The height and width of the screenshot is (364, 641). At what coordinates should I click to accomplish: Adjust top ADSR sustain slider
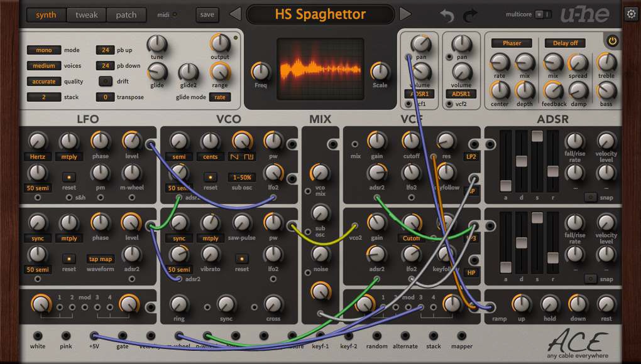pyautogui.click(x=537, y=136)
